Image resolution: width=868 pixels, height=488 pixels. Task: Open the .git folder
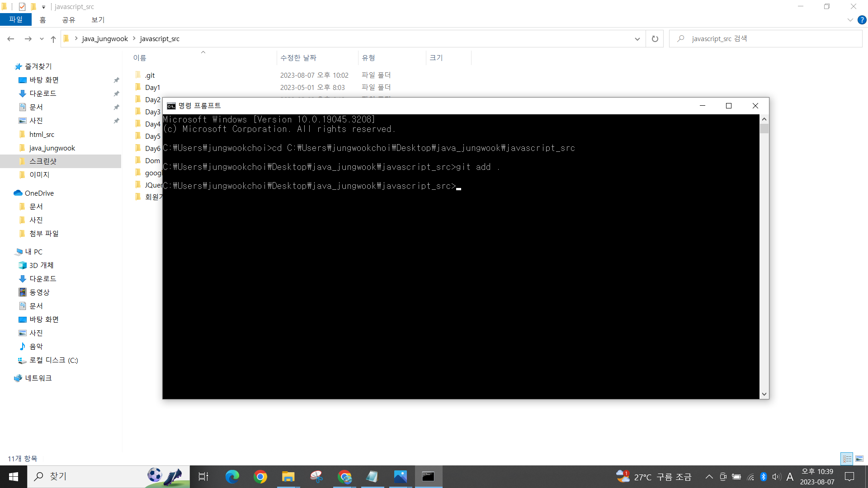click(149, 75)
